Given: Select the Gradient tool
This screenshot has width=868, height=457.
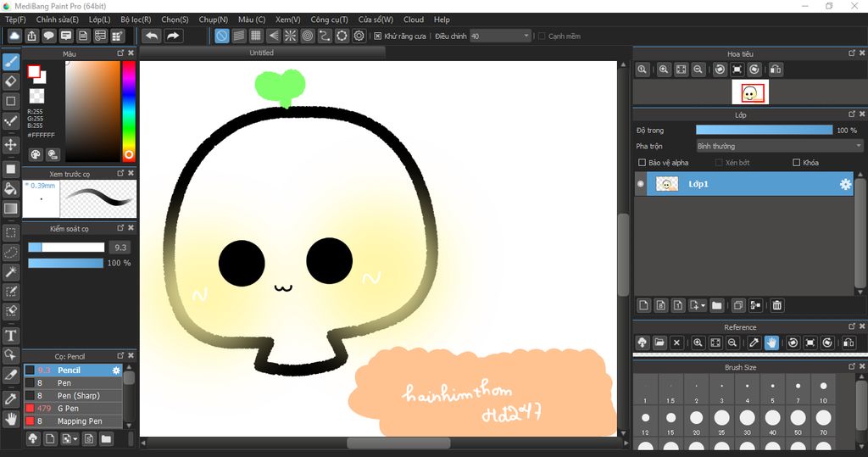Looking at the screenshot, I should (11, 209).
